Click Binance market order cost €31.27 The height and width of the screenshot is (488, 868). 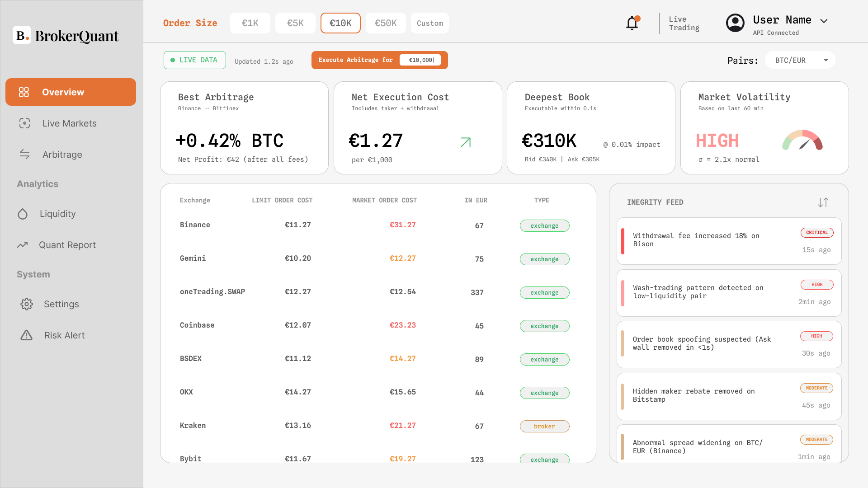pyautogui.click(x=402, y=225)
